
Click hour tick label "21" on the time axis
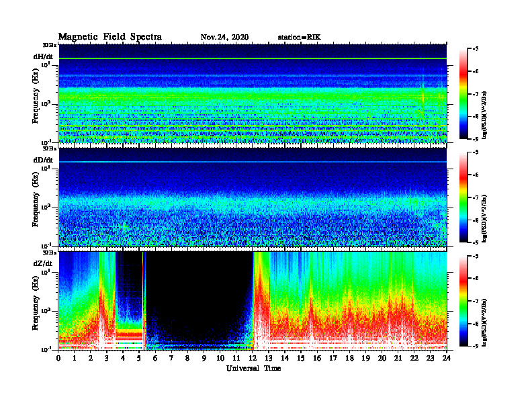pos(398,358)
